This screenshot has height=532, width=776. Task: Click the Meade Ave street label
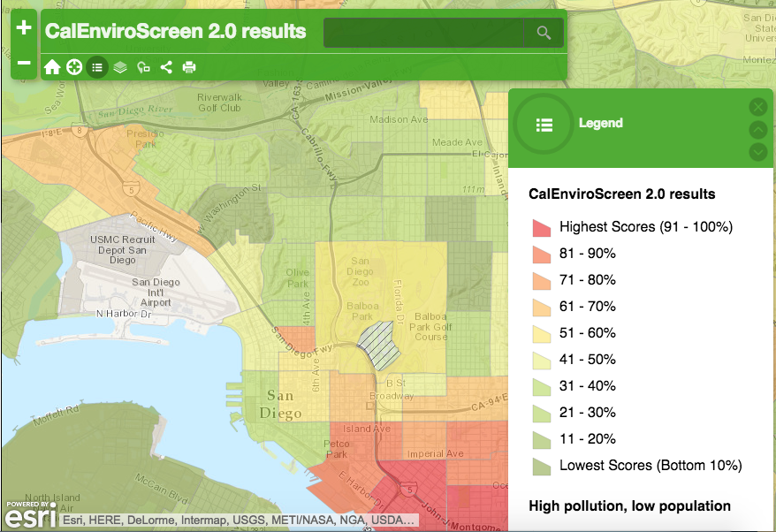coord(457,142)
